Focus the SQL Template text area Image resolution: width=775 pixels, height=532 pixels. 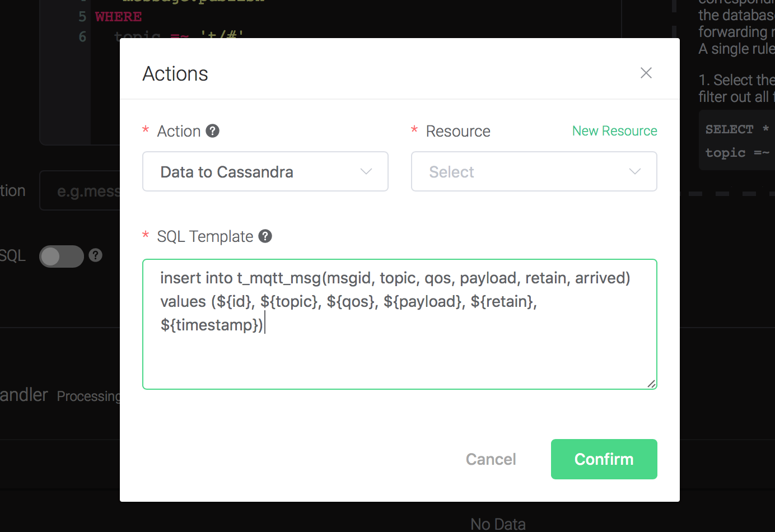(399, 347)
